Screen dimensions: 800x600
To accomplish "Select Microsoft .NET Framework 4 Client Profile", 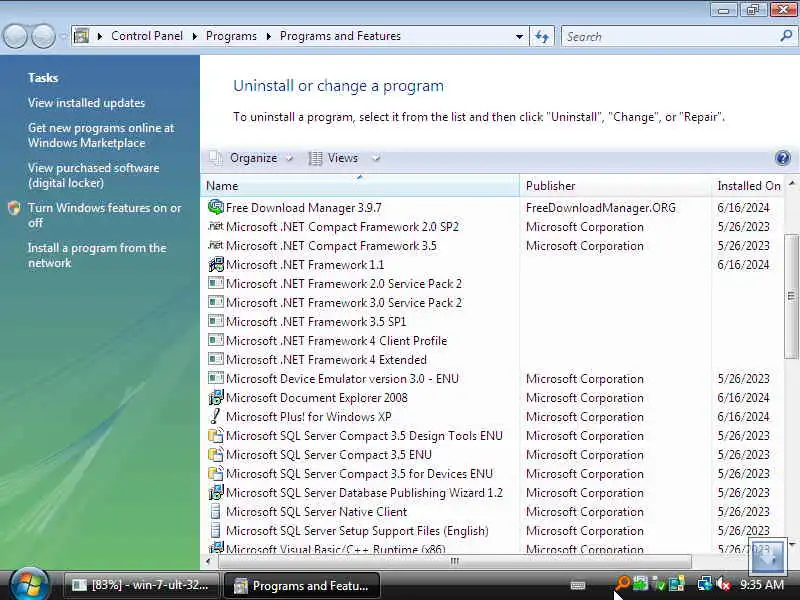I will pyautogui.click(x=336, y=341).
